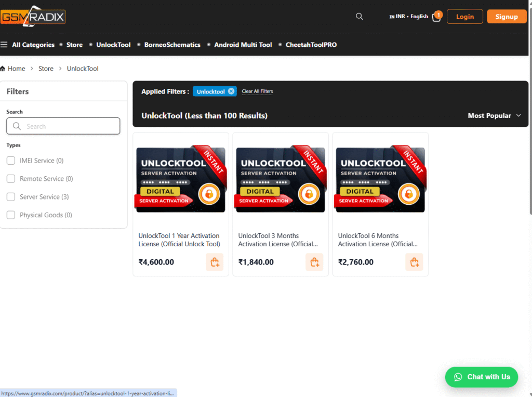Enable the IMEI Service checkbox
The width and height of the screenshot is (532, 397).
point(11,161)
